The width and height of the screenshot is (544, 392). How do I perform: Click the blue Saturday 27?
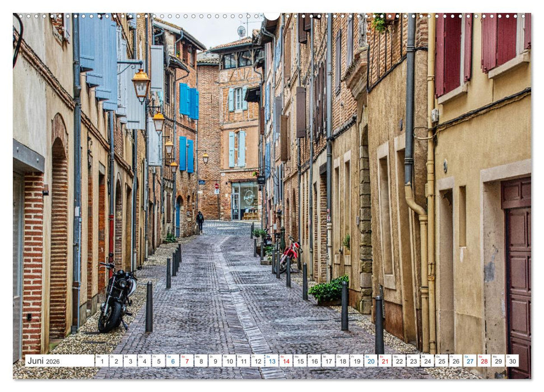(469, 362)
